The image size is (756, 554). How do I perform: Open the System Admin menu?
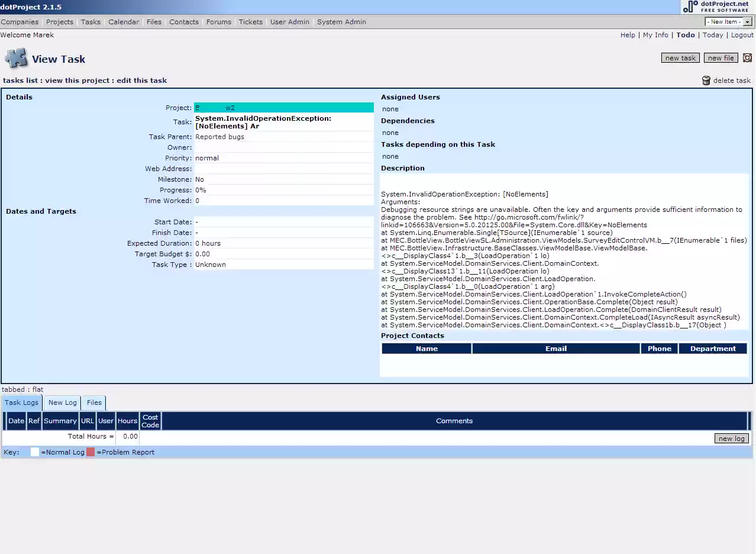click(341, 22)
